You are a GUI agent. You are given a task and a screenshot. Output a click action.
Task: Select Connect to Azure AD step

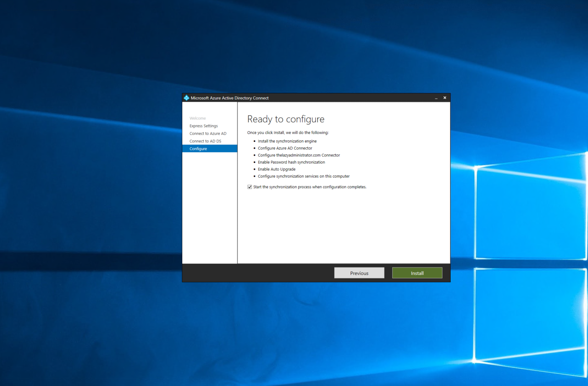[208, 134]
